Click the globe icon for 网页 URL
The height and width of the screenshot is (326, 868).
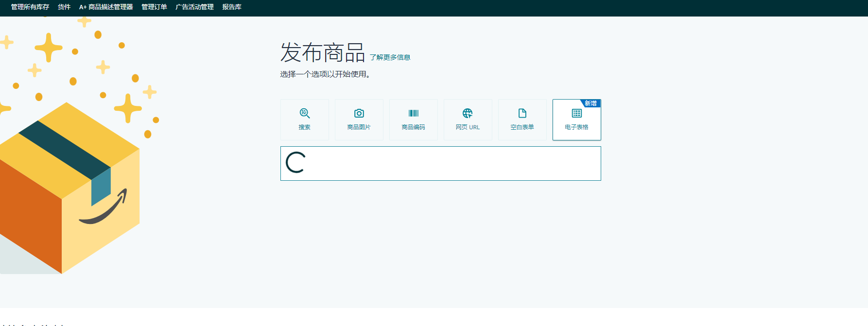coord(468,113)
